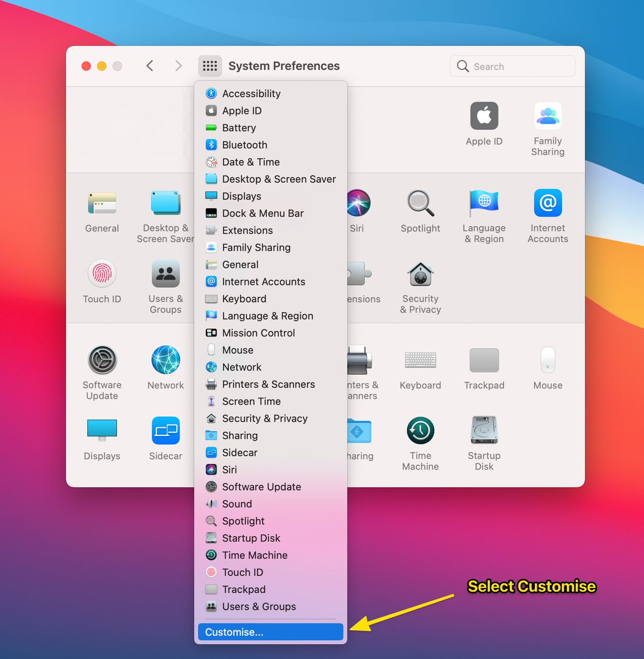Choose Startup Disk from the menu list
This screenshot has width=644, height=659.
pos(271,538)
